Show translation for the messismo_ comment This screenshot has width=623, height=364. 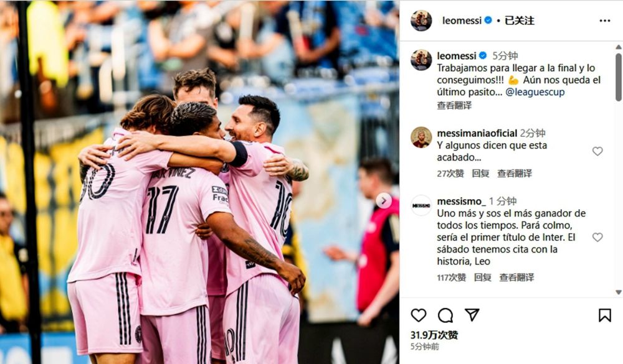coord(516,278)
